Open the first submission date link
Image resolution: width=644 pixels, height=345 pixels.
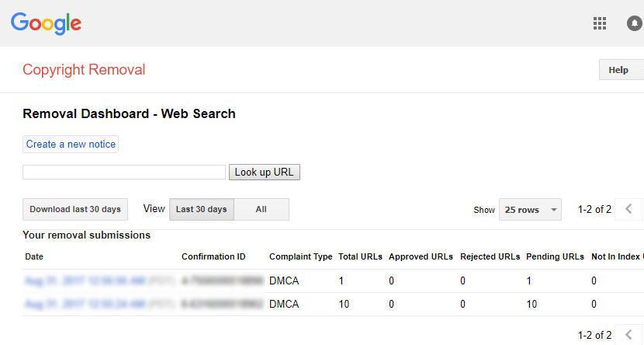pos(85,281)
